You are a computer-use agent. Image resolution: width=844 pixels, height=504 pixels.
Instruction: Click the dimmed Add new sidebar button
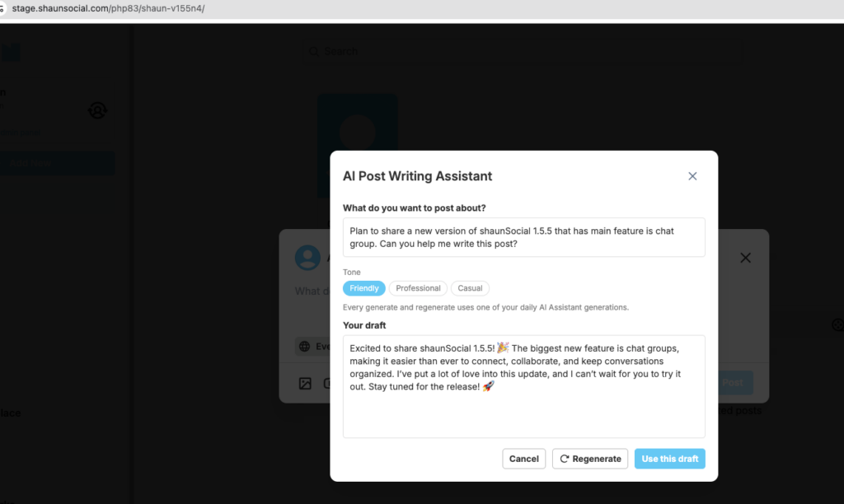click(x=57, y=163)
